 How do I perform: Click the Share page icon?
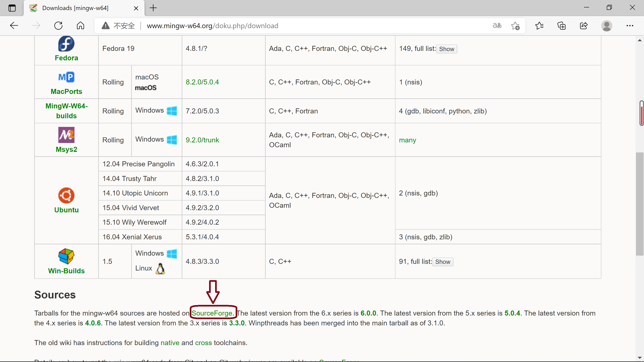[x=583, y=26]
